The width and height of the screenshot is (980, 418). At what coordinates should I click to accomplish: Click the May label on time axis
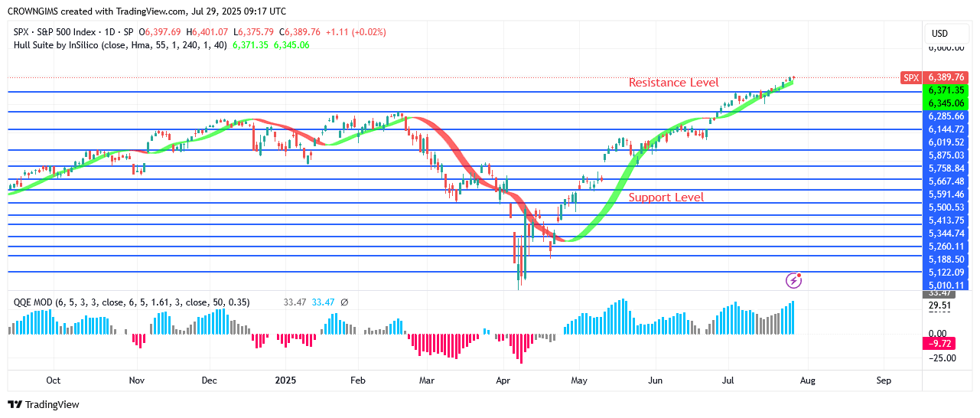[578, 380]
